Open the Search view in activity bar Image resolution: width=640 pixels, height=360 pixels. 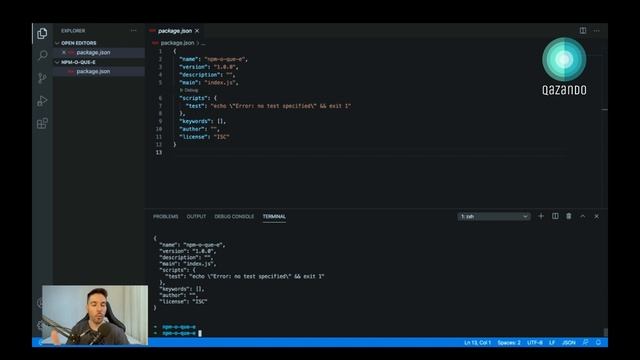(42, 56)
